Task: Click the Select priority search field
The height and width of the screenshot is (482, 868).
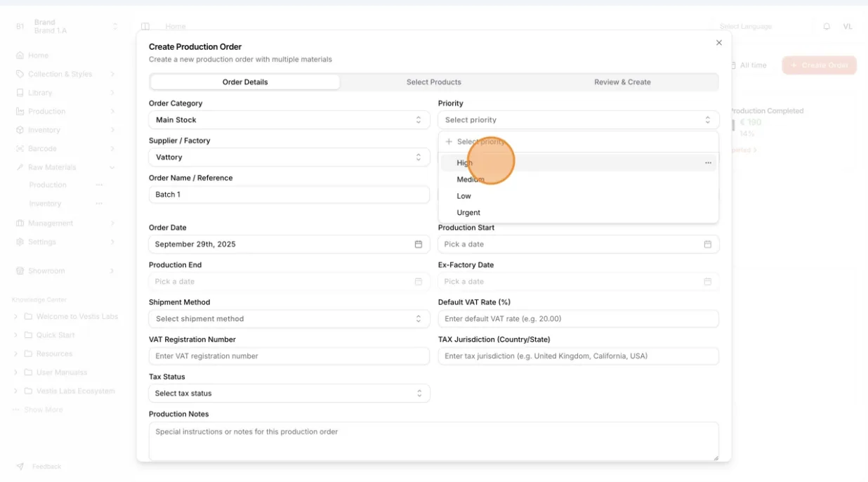Action: (x=578, y=142)
